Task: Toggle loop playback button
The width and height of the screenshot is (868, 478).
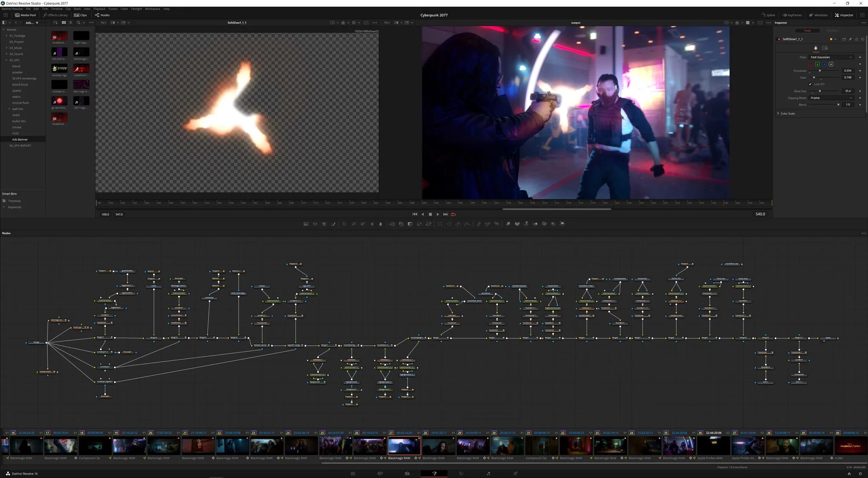Action: pyautogui.click(x=453, y=215)
